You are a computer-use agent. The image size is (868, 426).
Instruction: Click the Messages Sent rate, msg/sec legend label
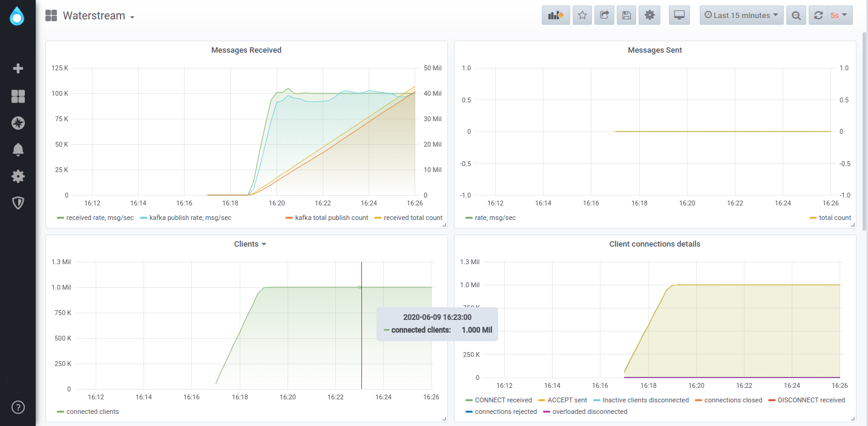[x=495, y=218]
